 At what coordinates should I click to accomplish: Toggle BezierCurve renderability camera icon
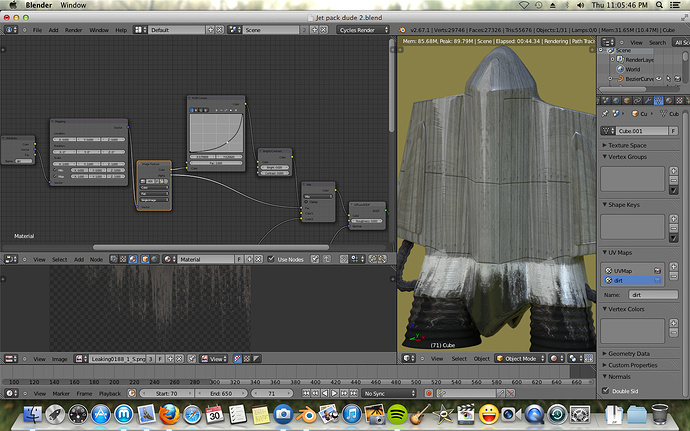pos(677,79)
